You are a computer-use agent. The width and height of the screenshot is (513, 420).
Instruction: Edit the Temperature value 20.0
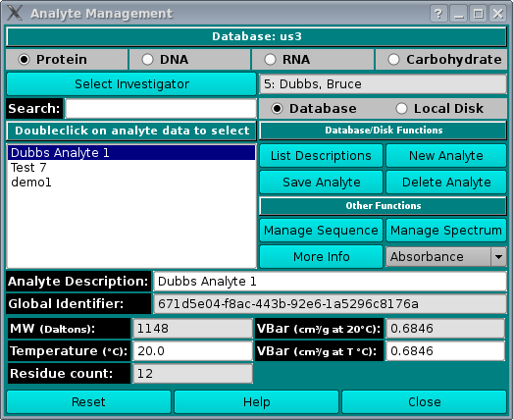(x=192, y=351)
